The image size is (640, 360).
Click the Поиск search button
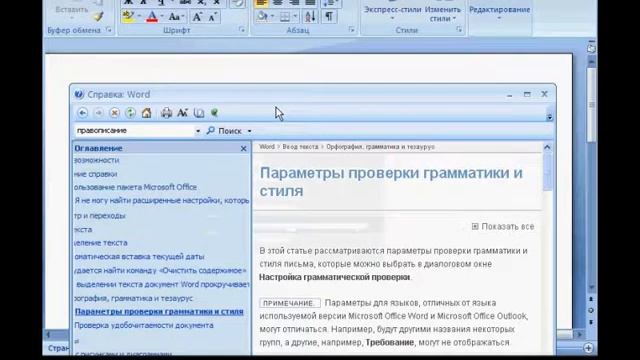pos(224,131)
